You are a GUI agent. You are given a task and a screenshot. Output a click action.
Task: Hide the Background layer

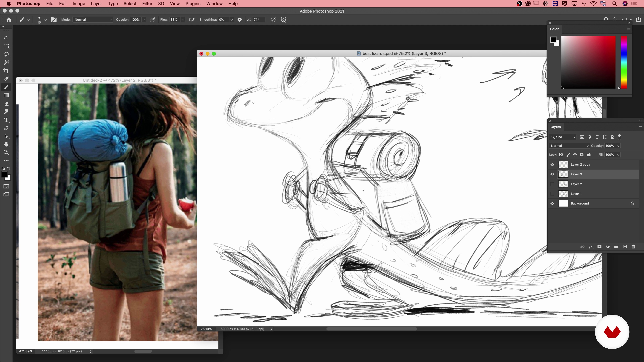552,203
